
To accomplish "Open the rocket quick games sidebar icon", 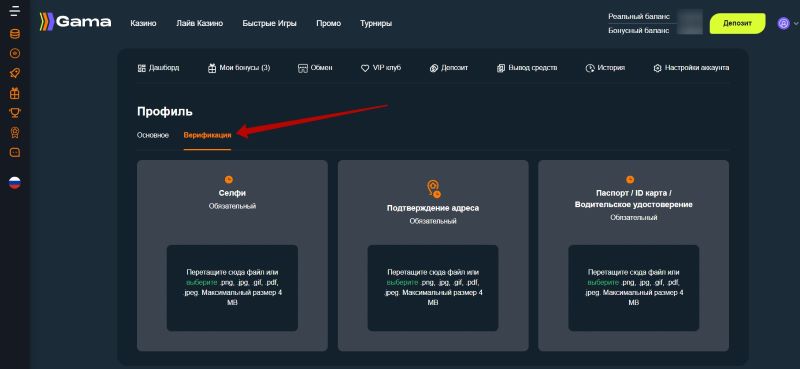I will (x=15, y=73).
